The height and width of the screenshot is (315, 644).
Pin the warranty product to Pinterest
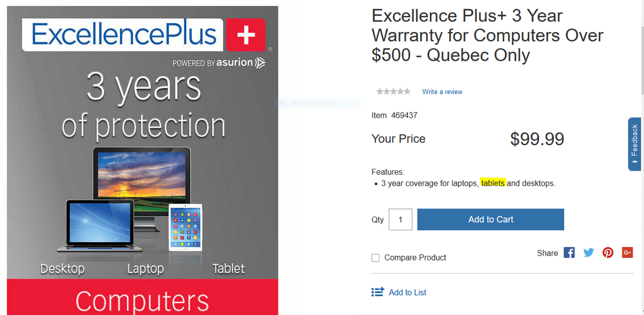click(608, 252)
